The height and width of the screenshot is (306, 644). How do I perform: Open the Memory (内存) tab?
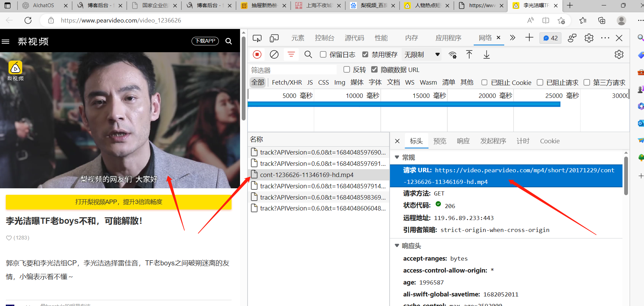click(x=411, y=38)
